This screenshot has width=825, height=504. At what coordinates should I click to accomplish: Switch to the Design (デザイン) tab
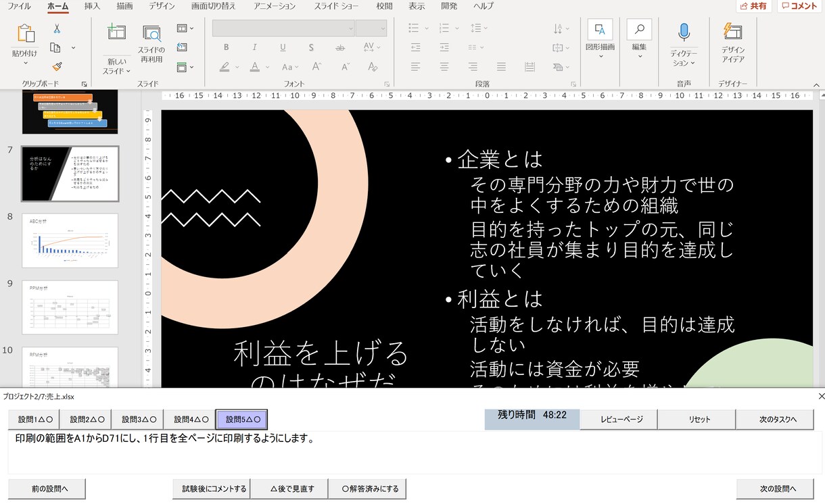(162, 6)
